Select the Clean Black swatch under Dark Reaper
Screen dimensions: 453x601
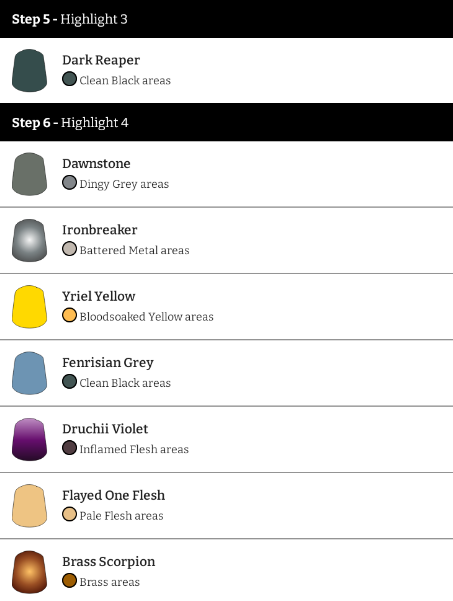coord(69,79)
